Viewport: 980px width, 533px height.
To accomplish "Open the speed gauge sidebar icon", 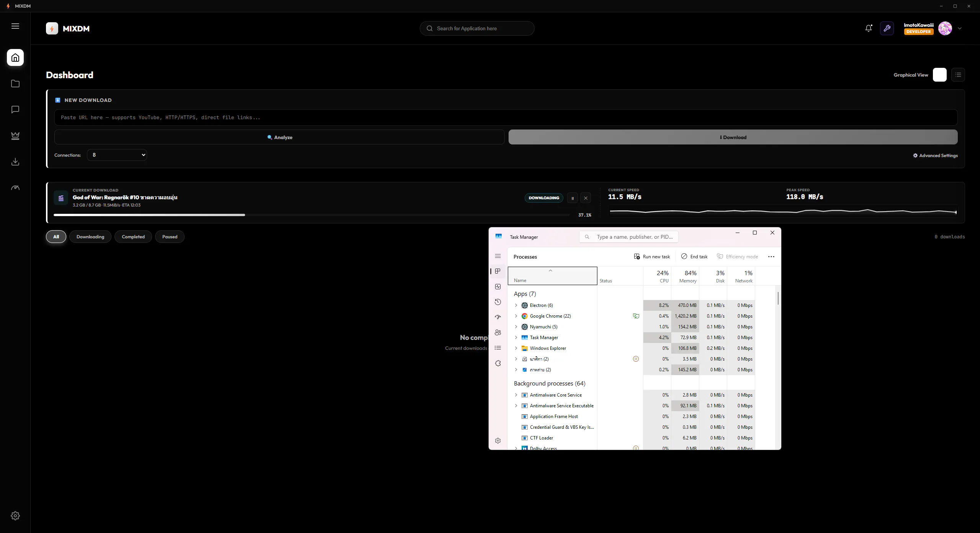I will [x=15, y=188].
